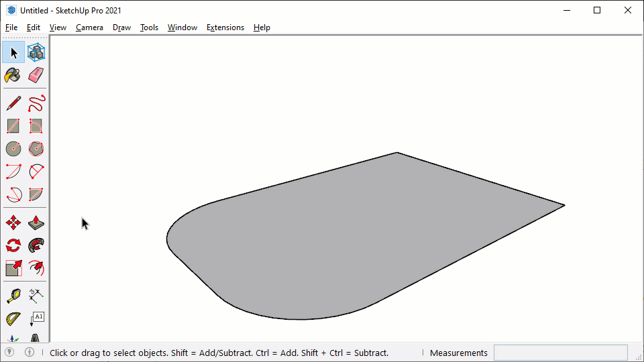This screenshot has width=644, height=362.
Task: Click the credits info status icon
Action: (29, 352)
